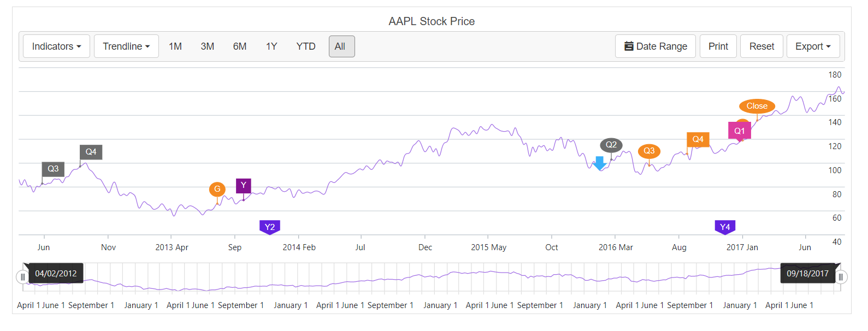Click the 40 price axis value
This screenshot has width=868, height=331.
pyautogui.click(x=837, y=242)
